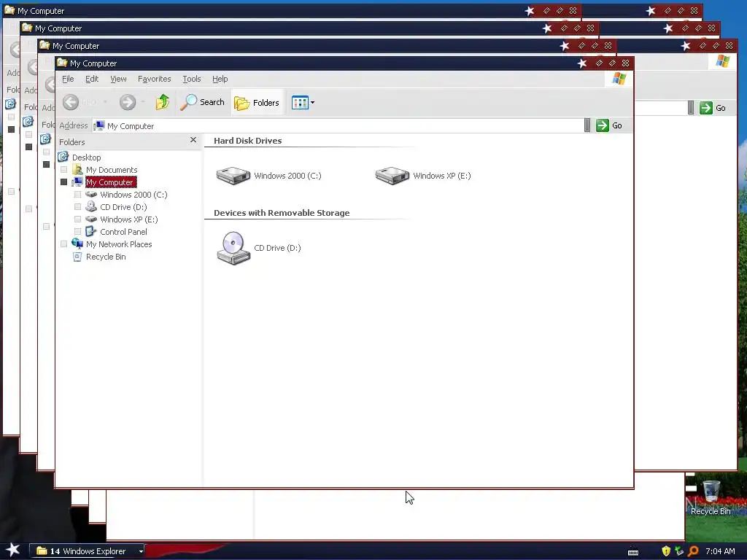Screen dimensions: 747x560
Task: Select My Documents in the folder tree
Action: (112, 169)
